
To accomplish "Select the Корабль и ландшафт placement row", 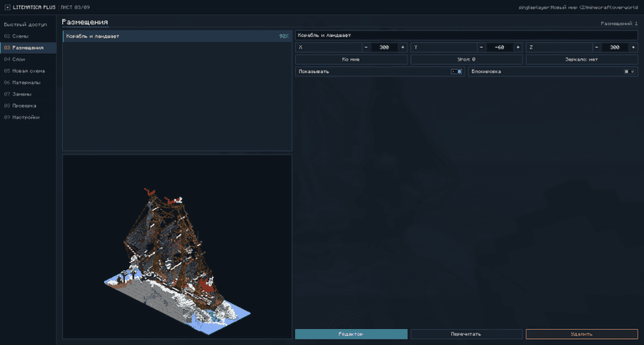I will [x=177, y=36].
